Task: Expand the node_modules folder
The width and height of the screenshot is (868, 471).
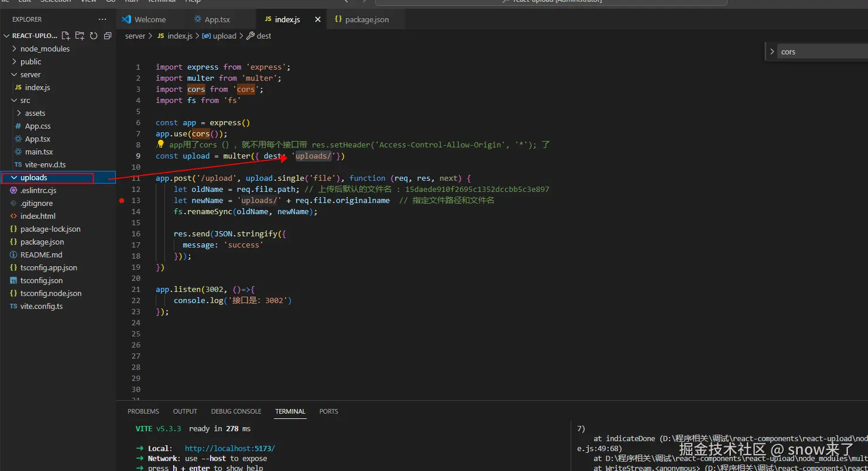Action: tap(44, 49)
